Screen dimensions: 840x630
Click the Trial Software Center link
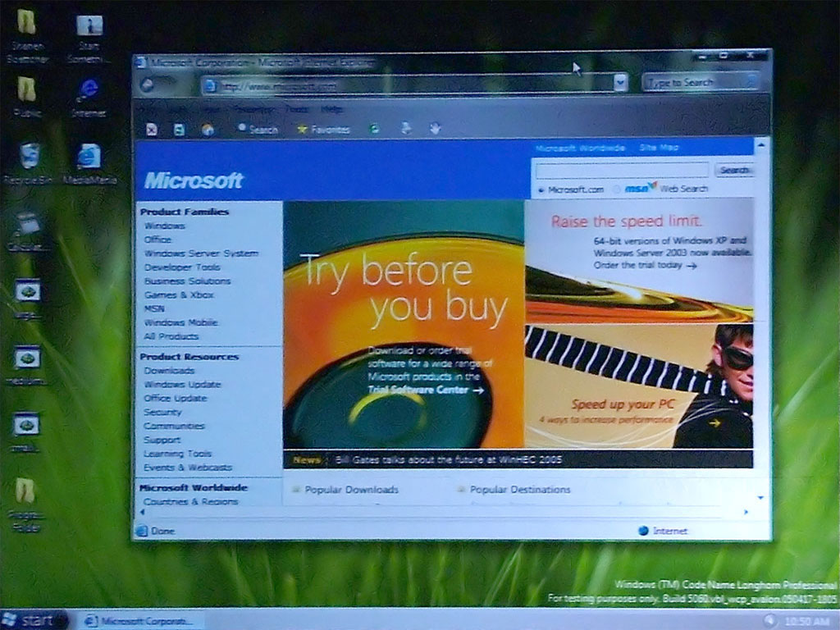[x=425, y=390]
